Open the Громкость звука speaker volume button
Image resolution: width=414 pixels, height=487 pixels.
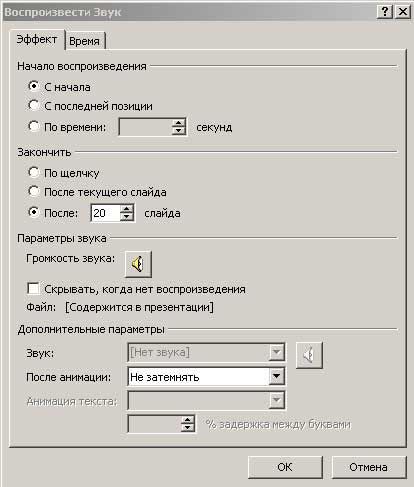point(138,264)
